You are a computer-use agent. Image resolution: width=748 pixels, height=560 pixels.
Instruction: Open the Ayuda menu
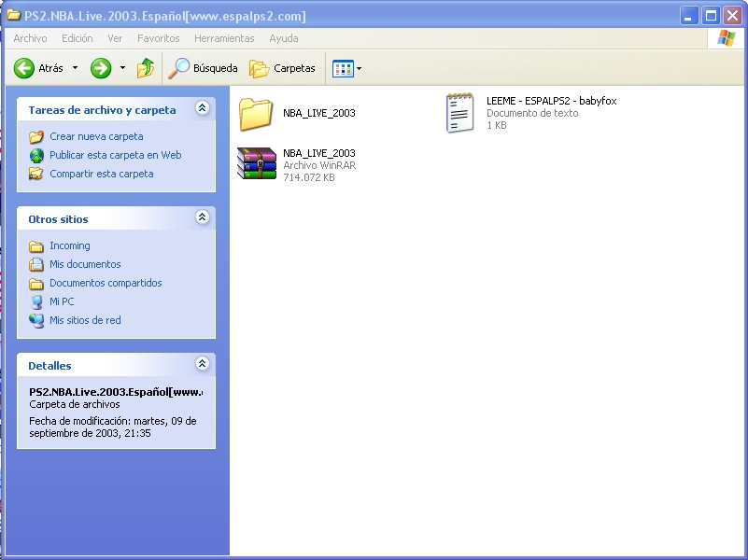(x=284, y=38)
